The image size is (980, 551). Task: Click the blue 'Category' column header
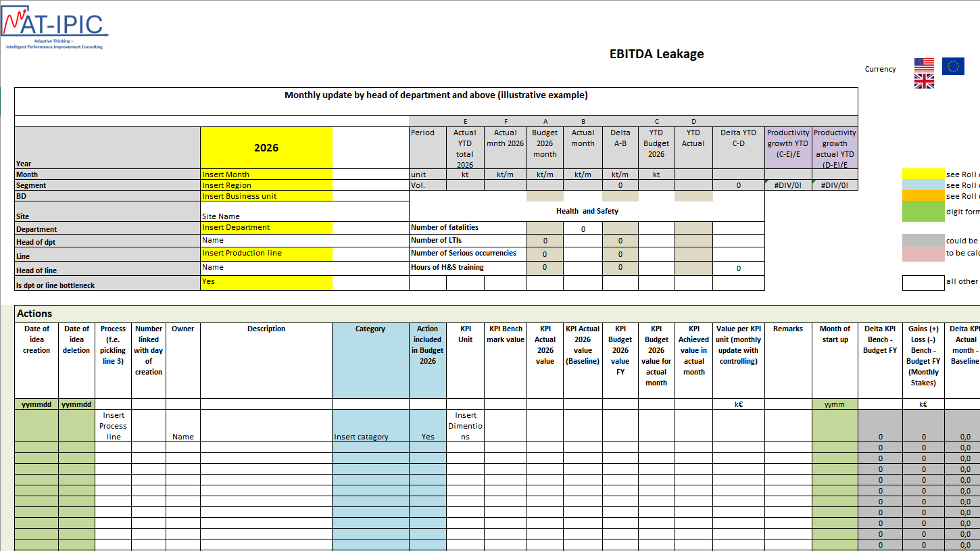pos(370,361)
